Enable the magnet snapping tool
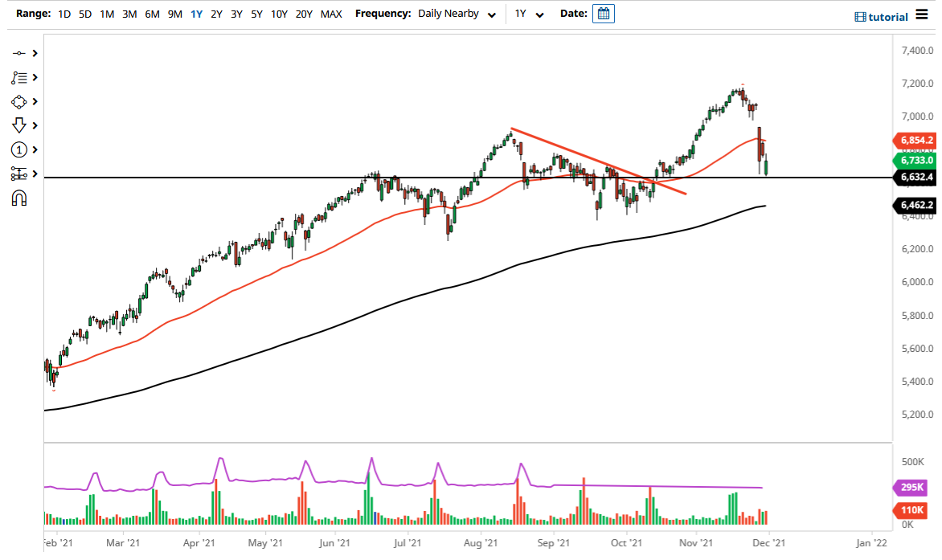The image size is (942, 560). pos(20,195)
